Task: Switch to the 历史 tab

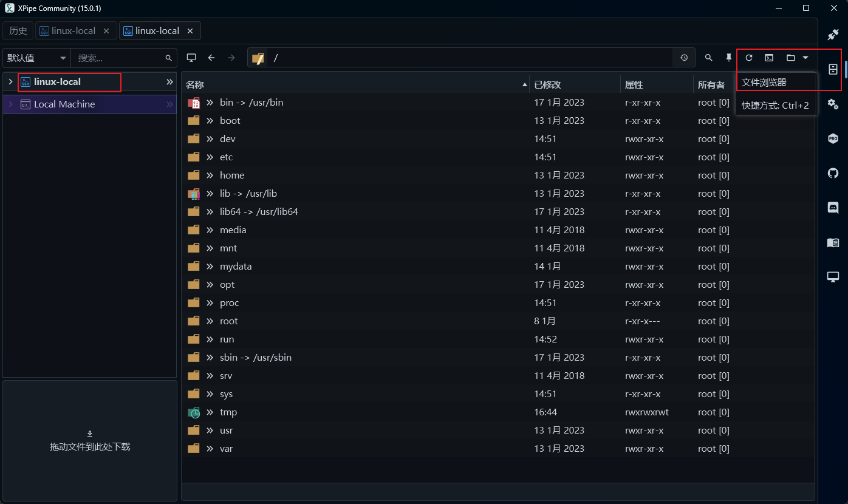Action: (18, 31)
